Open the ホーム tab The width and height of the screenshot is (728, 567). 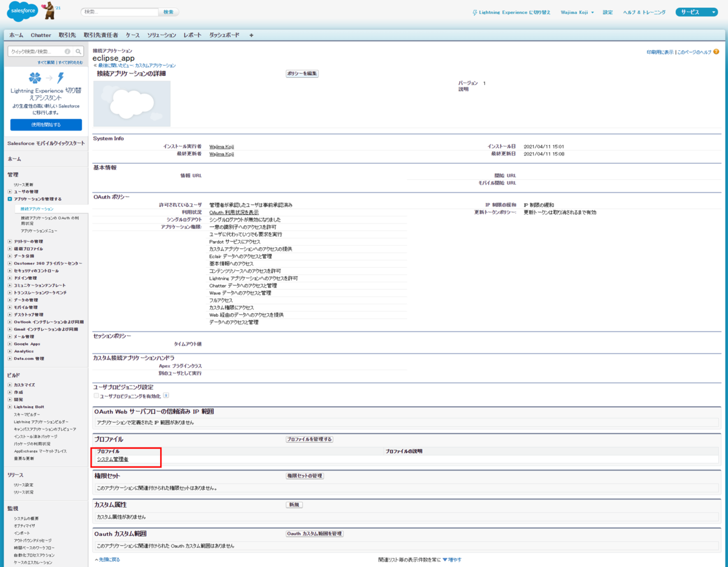coord(16,35)
